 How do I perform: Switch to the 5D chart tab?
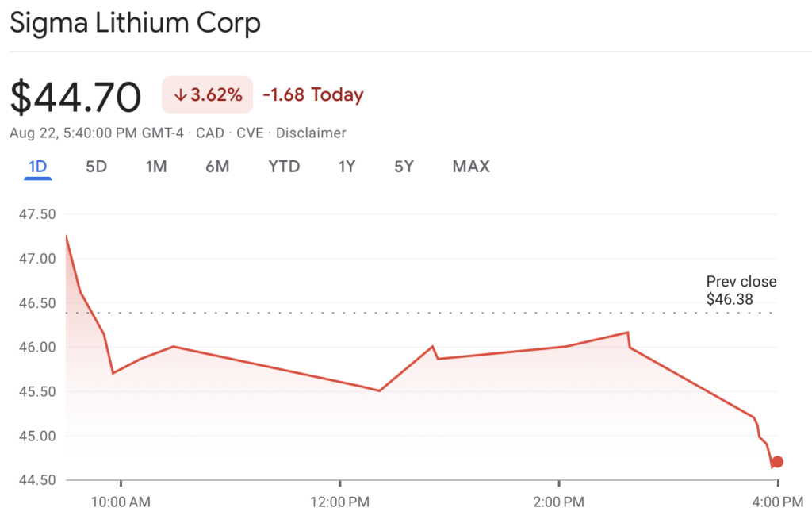[x=96, y=167]
